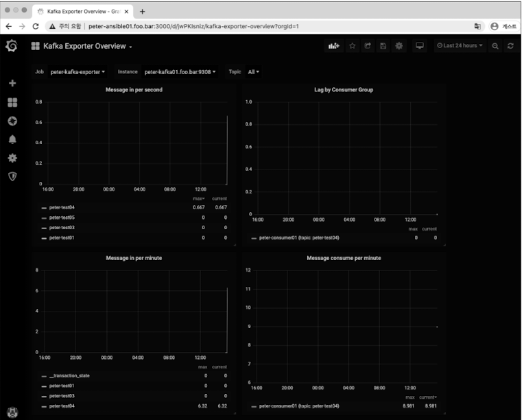This screenshot has width=524, height=420.
Task: Sort Lag legend by max column
Action: (413, 229)
